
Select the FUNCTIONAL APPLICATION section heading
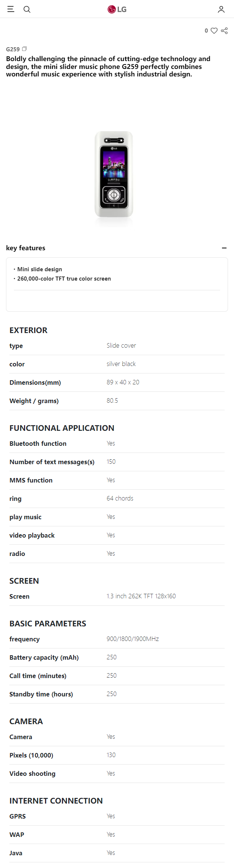(62, 428)
